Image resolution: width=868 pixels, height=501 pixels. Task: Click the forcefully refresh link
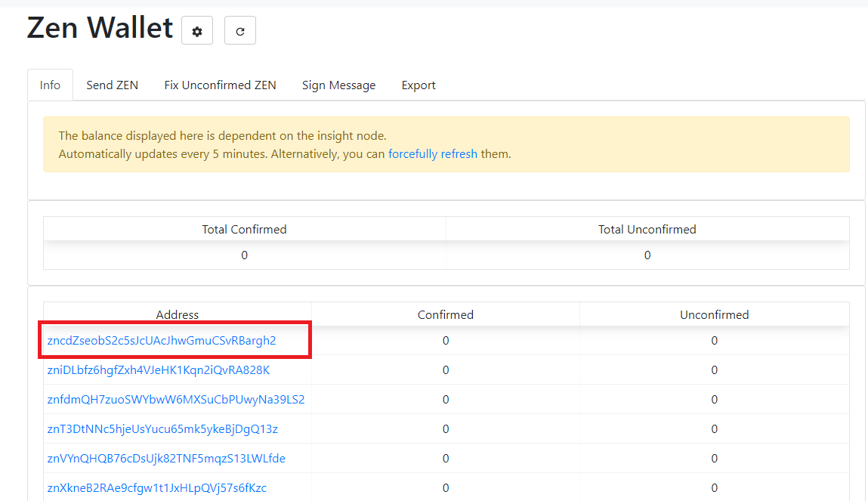coord(433,154)
